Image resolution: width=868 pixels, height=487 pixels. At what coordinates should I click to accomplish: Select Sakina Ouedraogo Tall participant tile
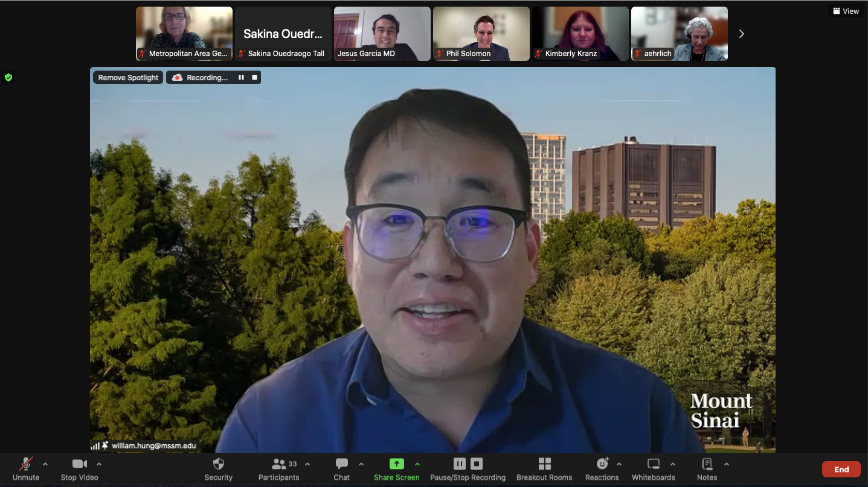283,34
